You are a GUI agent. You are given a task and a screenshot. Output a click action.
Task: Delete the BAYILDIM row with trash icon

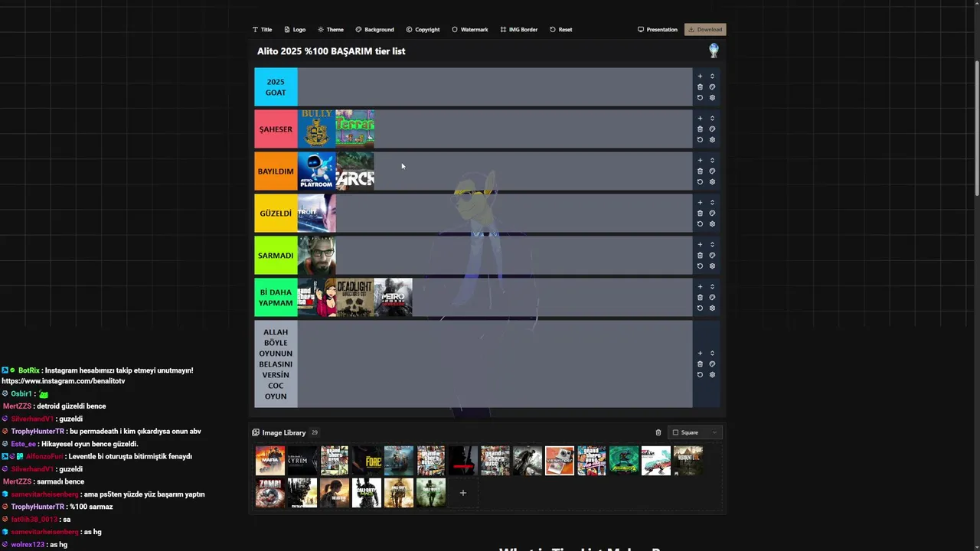point(700,171)
